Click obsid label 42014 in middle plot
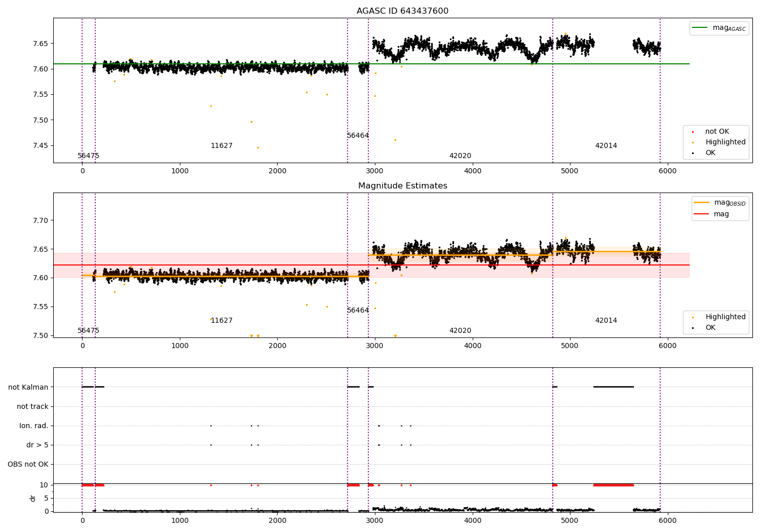This screenshot has width=760, height=532. click(x=606, y=321)
